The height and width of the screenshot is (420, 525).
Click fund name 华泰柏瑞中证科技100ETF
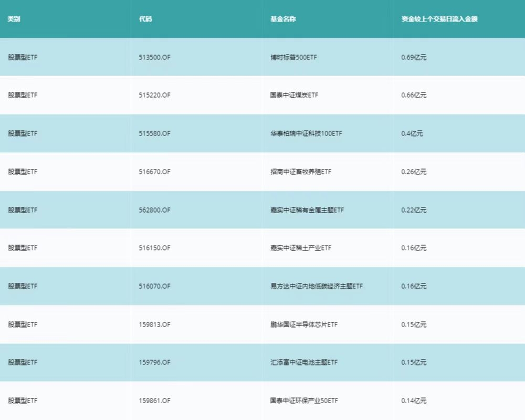pyautogui.click(x=307, y=133)
